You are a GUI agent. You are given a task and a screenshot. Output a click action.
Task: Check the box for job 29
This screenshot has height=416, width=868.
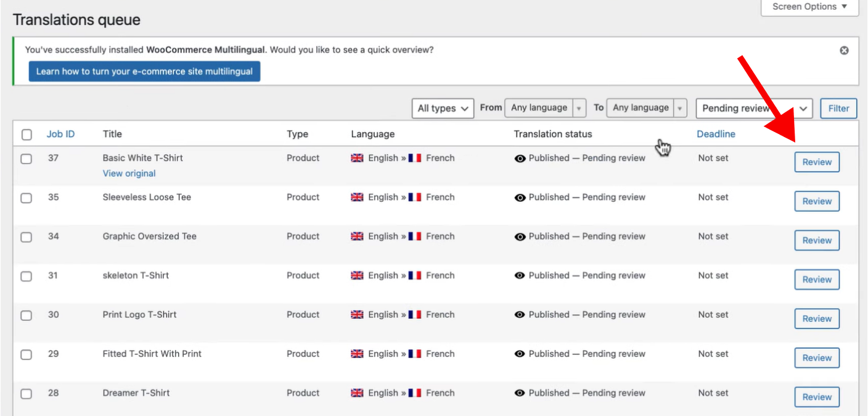(x=27, y=355)
